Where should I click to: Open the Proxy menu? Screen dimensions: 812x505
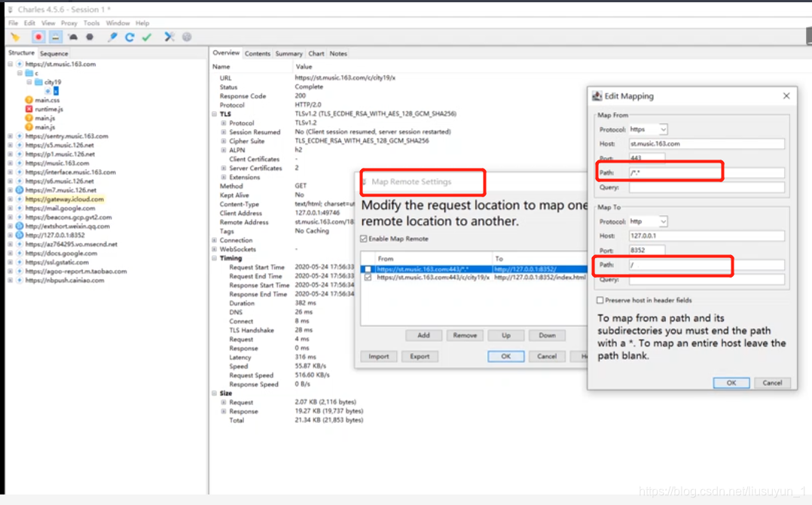click(x=69, y=23)
